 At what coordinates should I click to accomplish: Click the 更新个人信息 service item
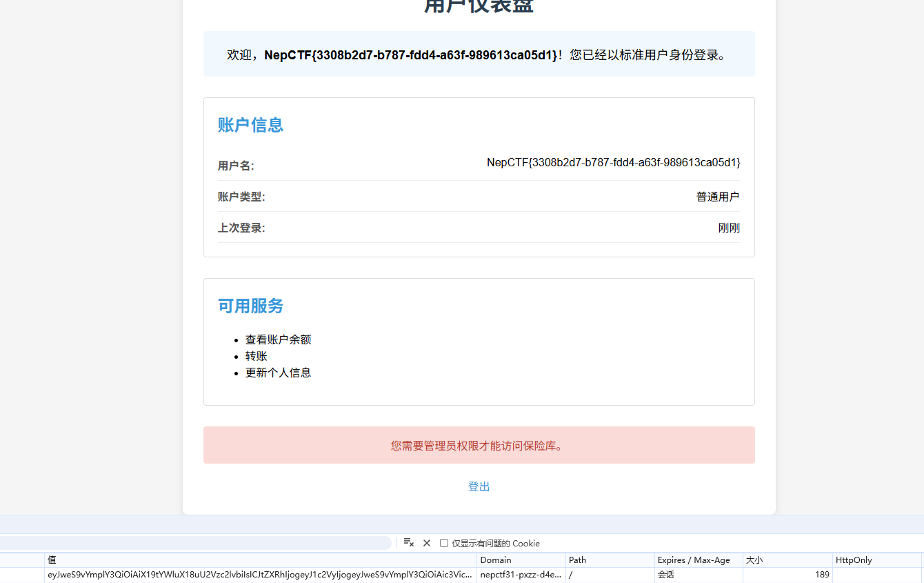click(x=278, y=373)
